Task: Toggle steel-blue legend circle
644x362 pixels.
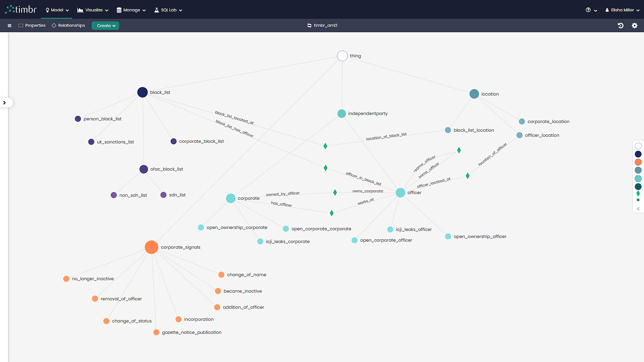Action: [638, 170]
